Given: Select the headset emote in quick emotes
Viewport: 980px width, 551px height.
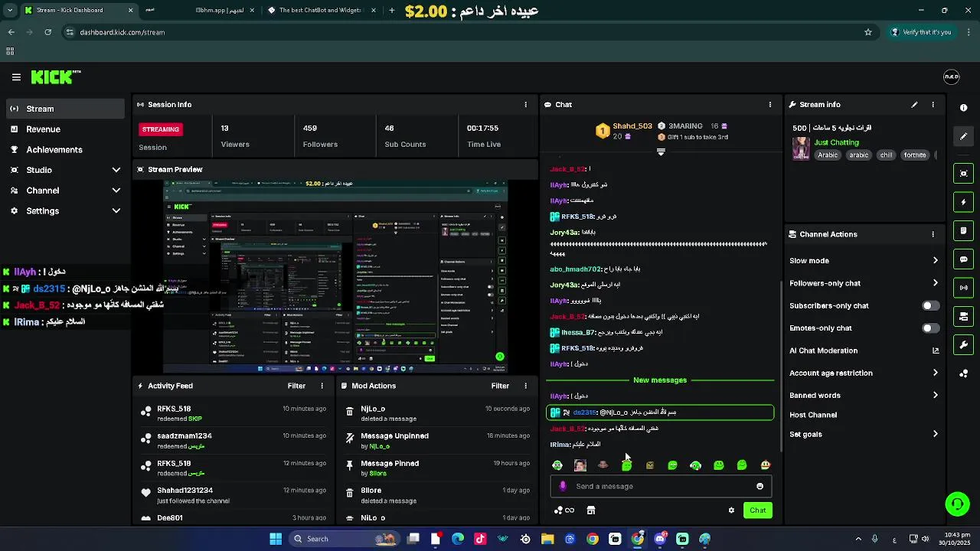Looking at the screenshot, I should 695,465.
